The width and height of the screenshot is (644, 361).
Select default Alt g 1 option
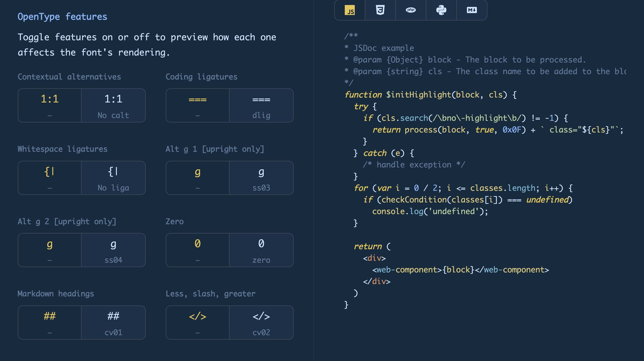198,178
